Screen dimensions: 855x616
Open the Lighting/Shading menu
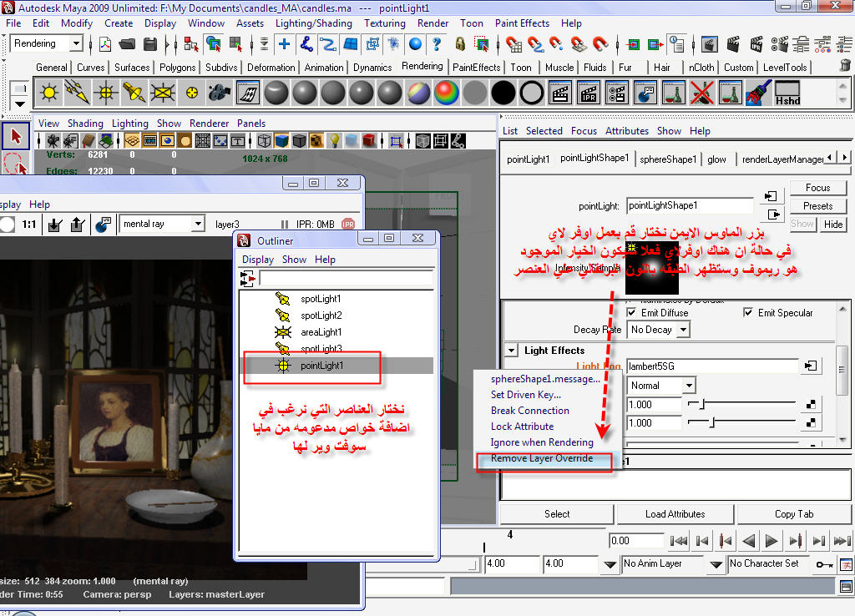click(314, 23)
